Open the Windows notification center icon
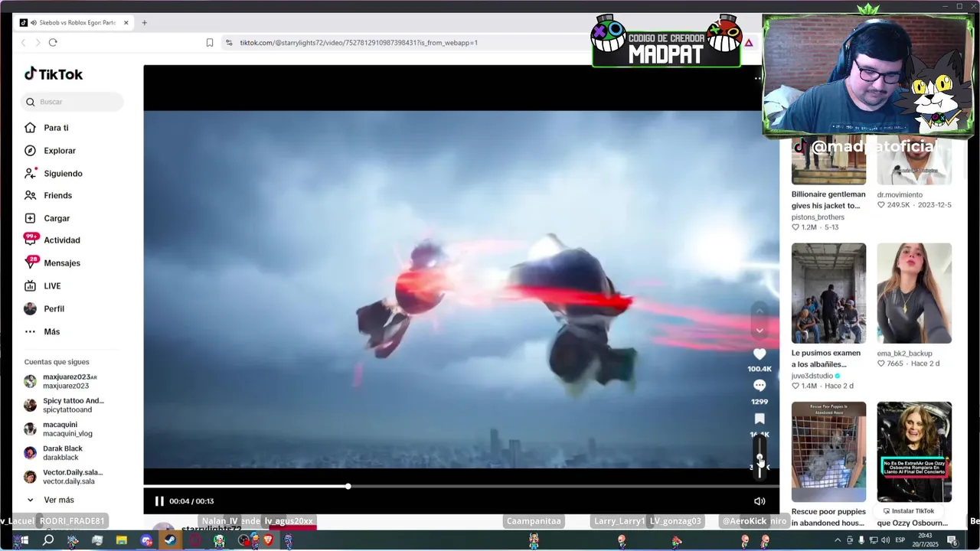The width and height of the screenshot is (980, 551). 952,540
